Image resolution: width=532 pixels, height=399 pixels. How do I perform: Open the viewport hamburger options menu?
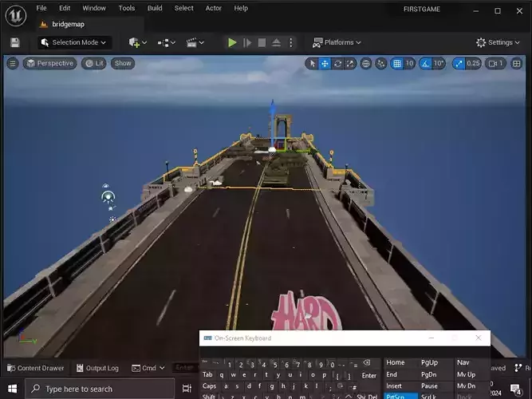tap(13, 64)
